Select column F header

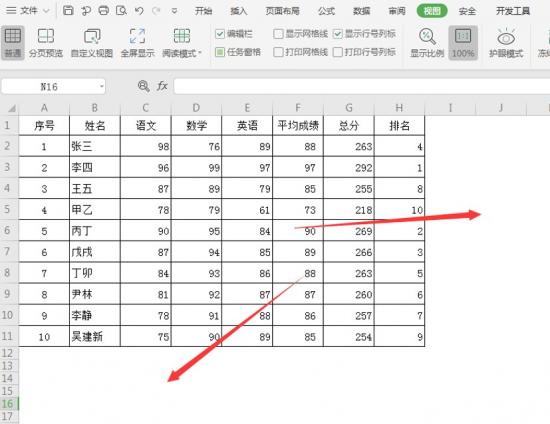(x=298, y=108)
